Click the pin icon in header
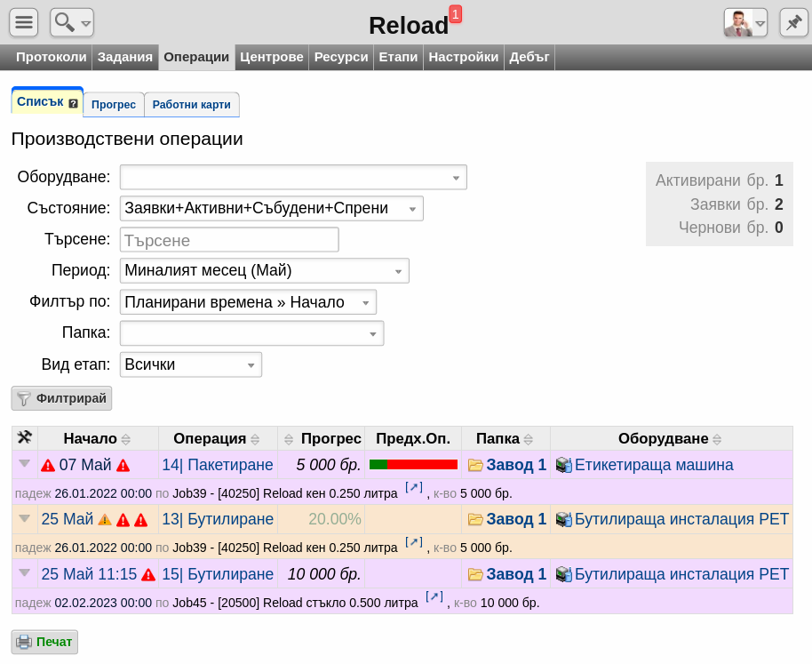812x664 pixels. [x=794, y=23]
